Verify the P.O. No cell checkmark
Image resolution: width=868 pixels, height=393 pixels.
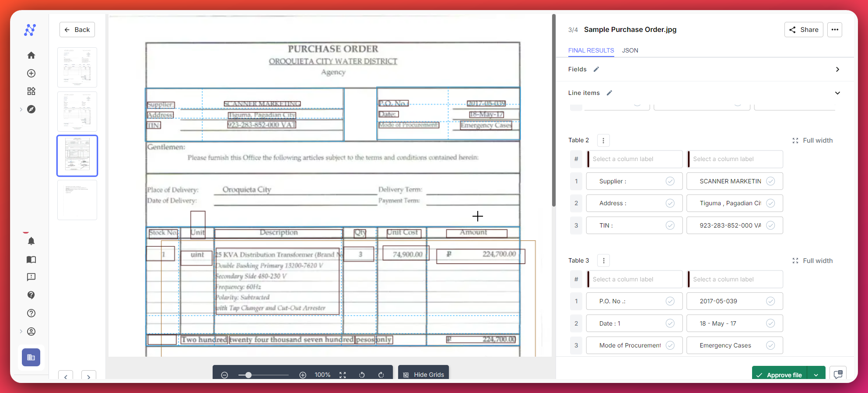pos(670,301)
